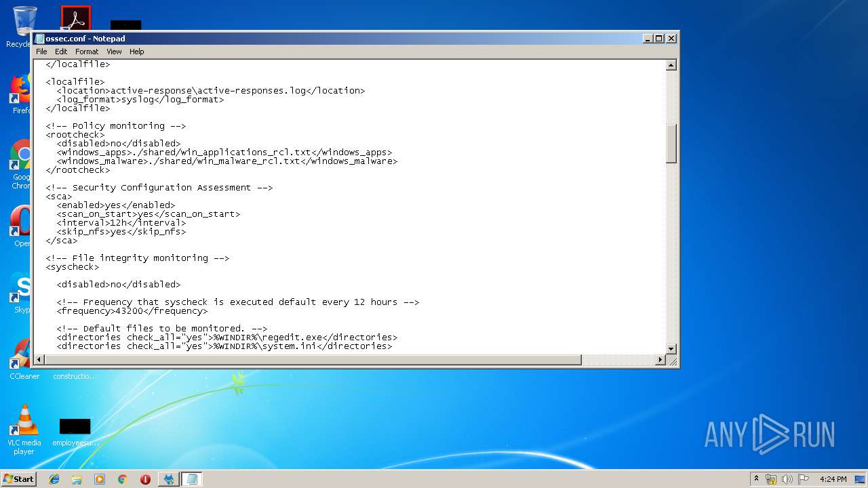This screenshot has width=868, height=488.
Task: Maximize the Notepad window
Action: pyautogui.click(x=659, y=39)
